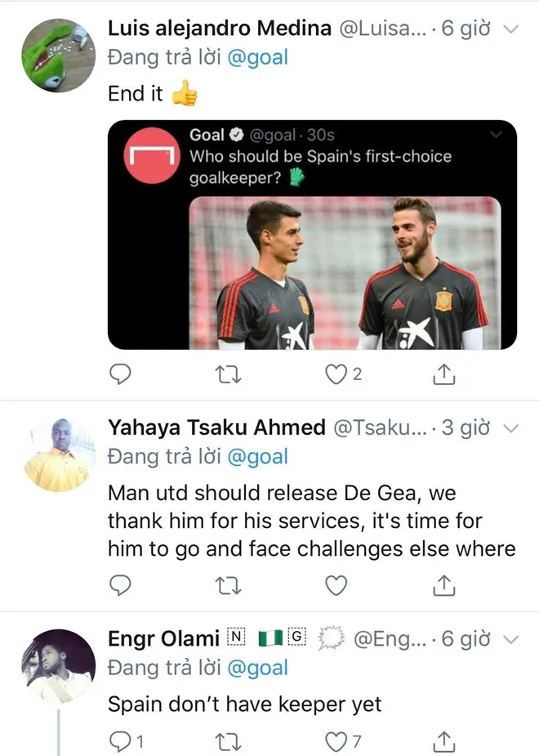The width and height of the screenshot is (539, 756).
Task: Share Yahaya Tsaku Ahmed's tweet
Action: [x=443, y=585]
